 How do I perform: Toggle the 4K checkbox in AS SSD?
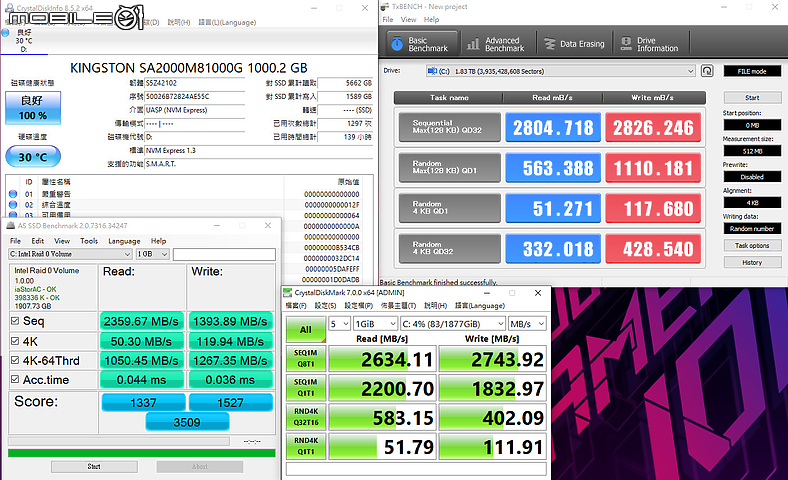[15, 341]
